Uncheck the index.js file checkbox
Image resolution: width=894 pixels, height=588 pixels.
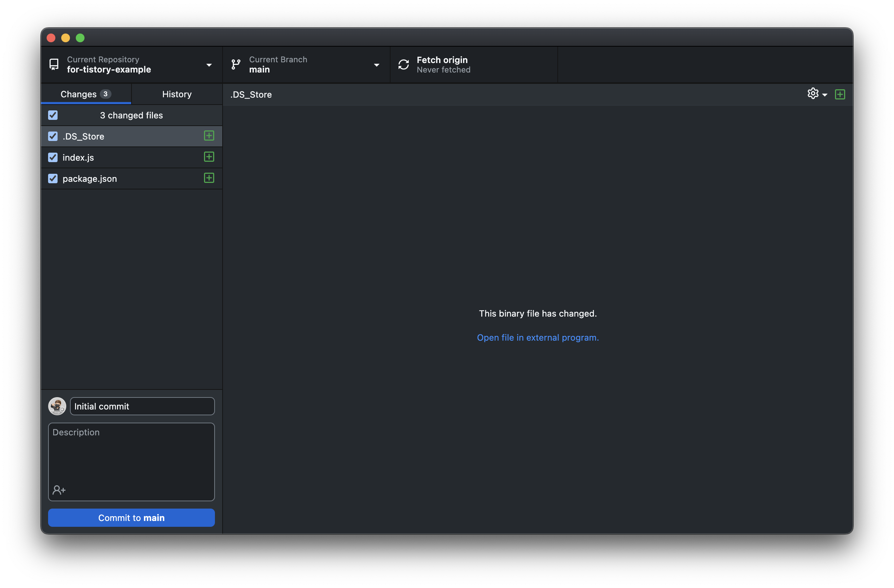(x=53, y=157)
